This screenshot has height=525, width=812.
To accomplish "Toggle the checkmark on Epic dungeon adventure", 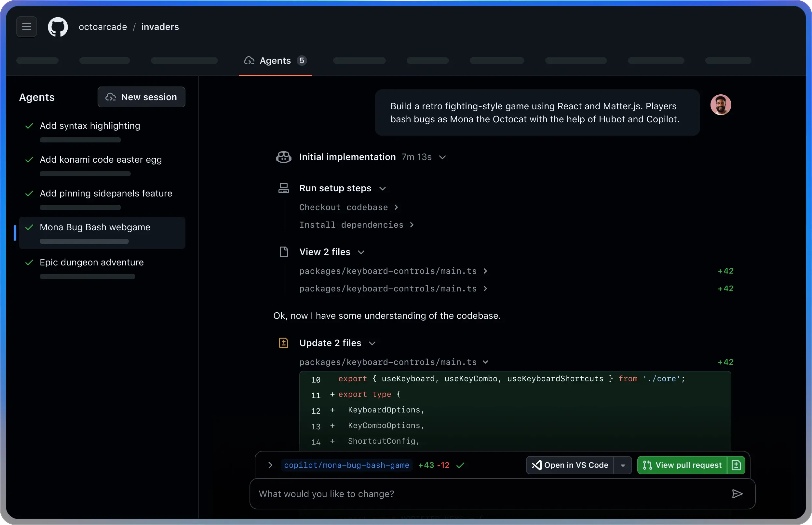I will pyautogui.click(x=29, y=262).
